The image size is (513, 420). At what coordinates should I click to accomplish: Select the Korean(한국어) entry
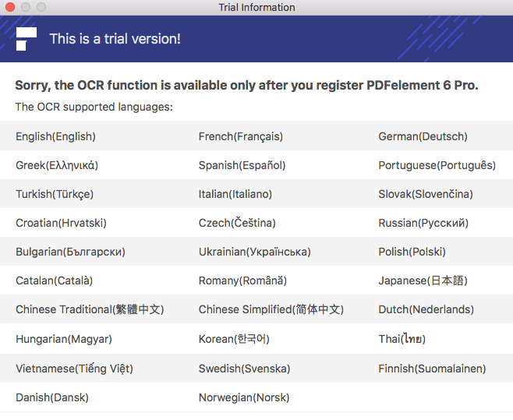coord(234,339)
